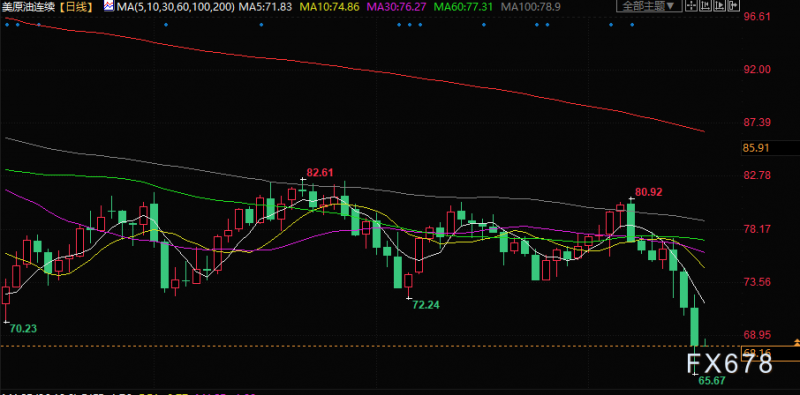Click the MA100:78.9 legend label

click(531, 7)
